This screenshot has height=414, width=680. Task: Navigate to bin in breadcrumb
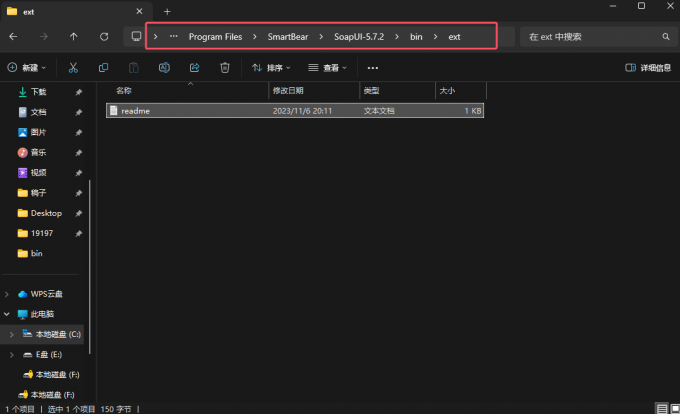[x=416, y=37]
